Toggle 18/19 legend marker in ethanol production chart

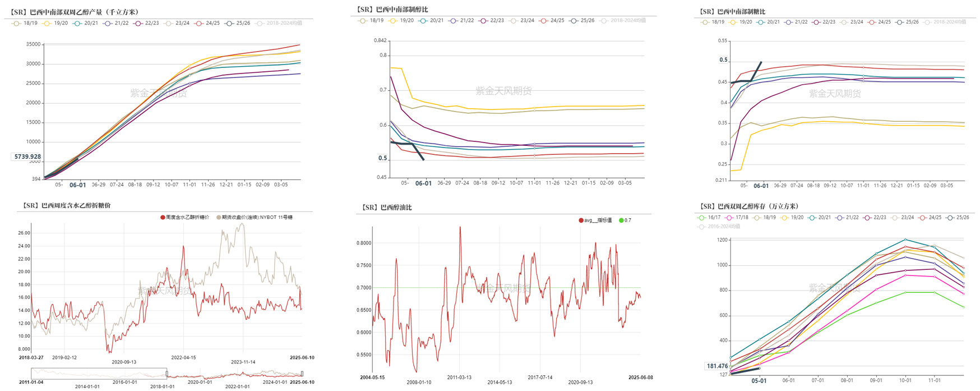pos(16,24)
